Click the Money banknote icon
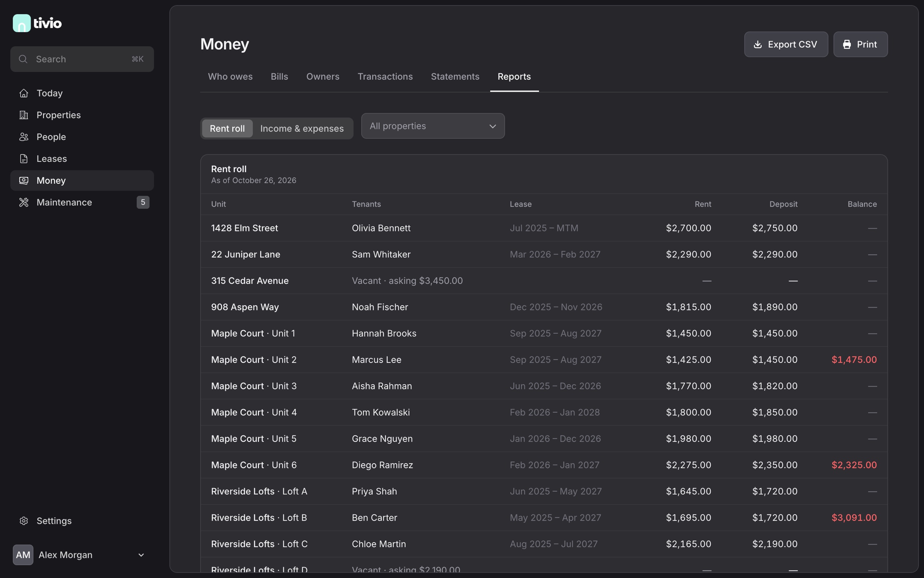 (x=24, y=180)
